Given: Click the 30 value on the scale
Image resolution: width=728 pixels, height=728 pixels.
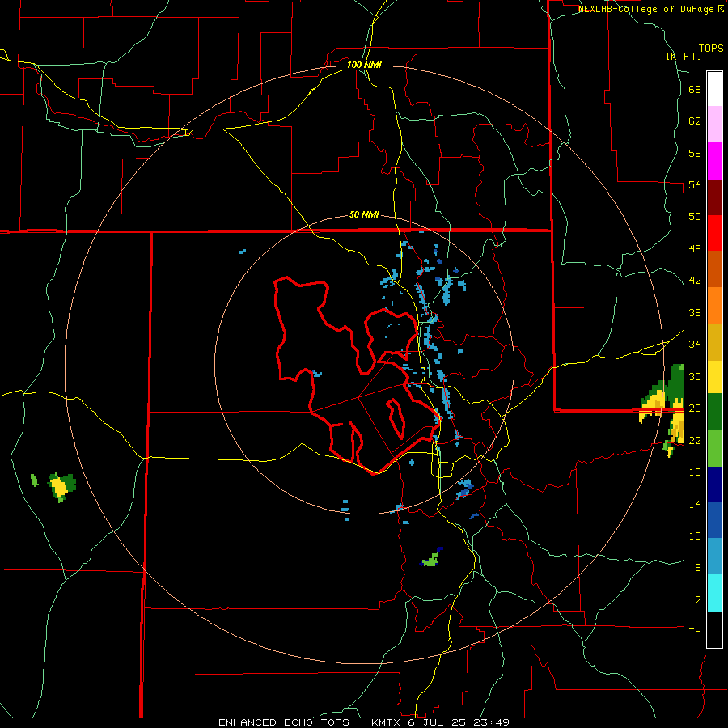Looking at the screenshot, I should click(695, 376).
